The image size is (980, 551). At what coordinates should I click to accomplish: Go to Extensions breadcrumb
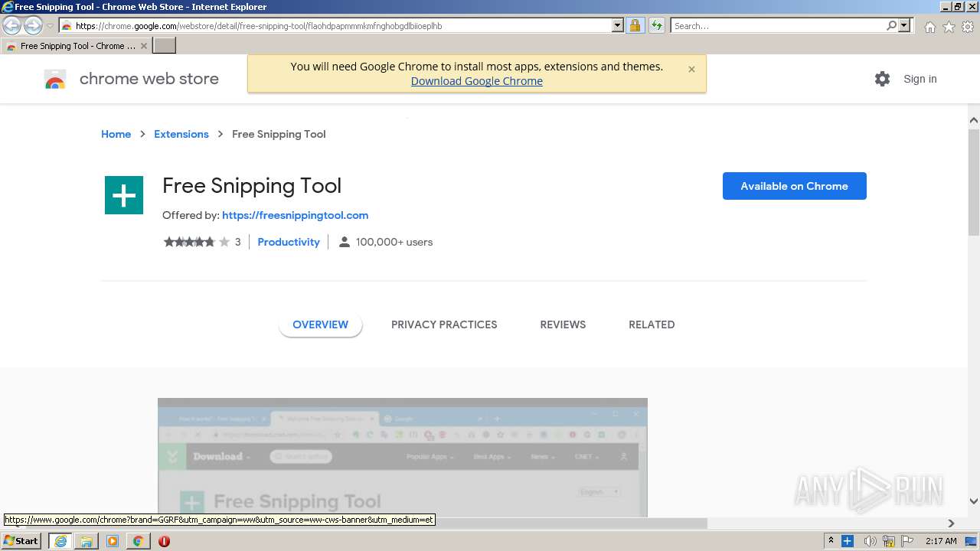181,134
